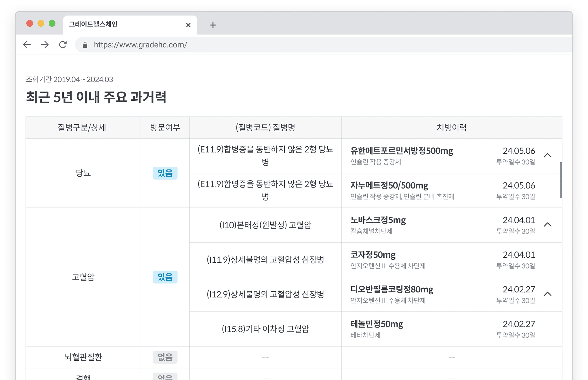Click the table's vertical scrollbar thumb
The height and width of the screenshot is (380, 588).
(561, 180)
